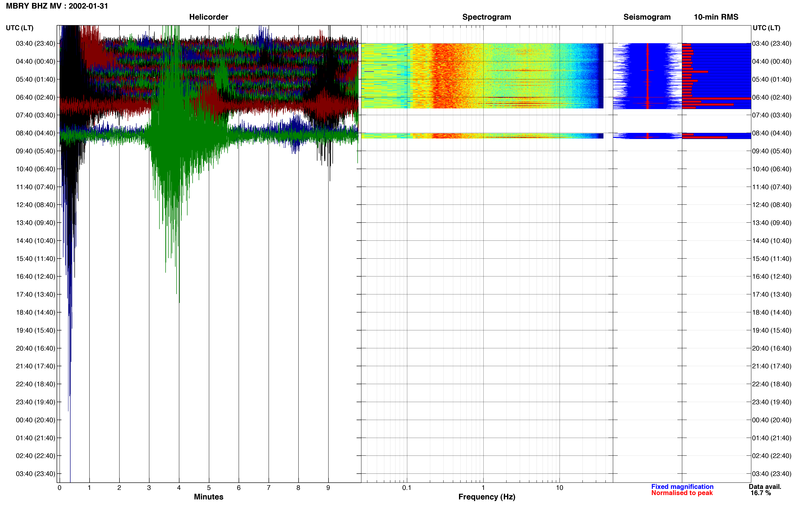Click the 'Frequency (Hz)' x-axis label
Image resolution: width=812 pixels, height=508 pixels.
pyautogui.click(x=487, y=497)
